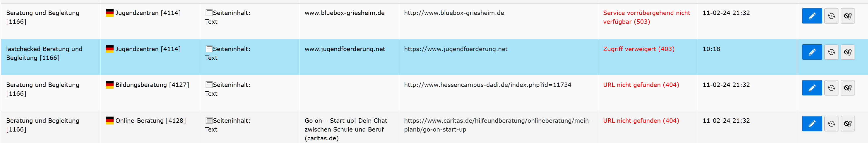Edit the jugendfoerderung.net link record
The image size is (868, 143).
pyautogui.click(x=812, y=52)
